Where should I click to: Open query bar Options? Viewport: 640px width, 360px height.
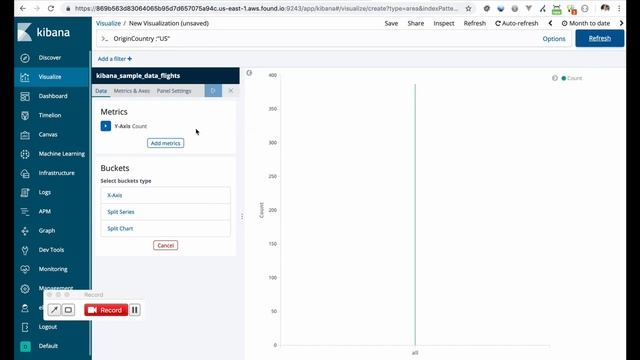tap(553, 39)
